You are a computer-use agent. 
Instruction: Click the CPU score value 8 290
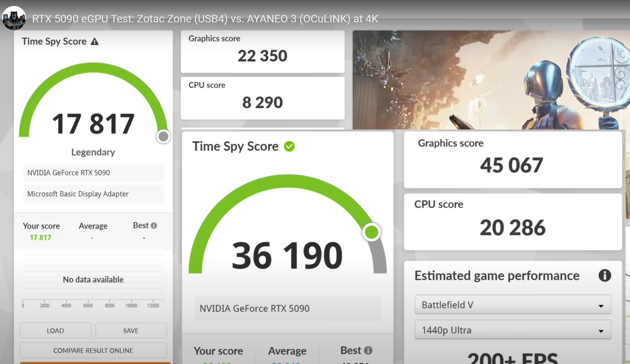[262, 103]
